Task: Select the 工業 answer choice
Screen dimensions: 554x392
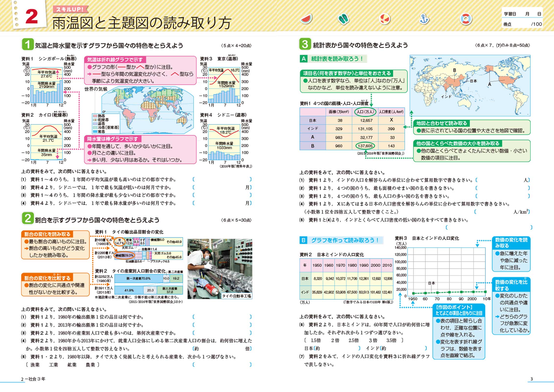Action: pos(53,365)
